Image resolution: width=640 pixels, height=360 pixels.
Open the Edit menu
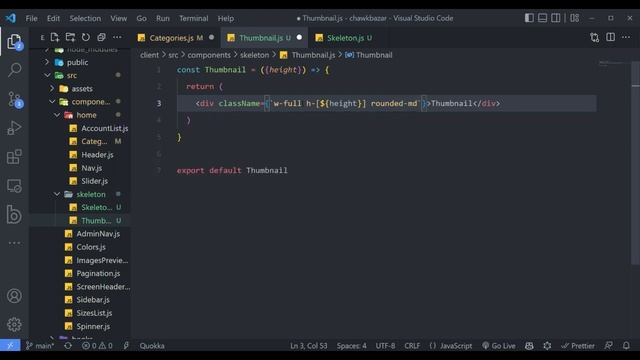tap(53, 18)
